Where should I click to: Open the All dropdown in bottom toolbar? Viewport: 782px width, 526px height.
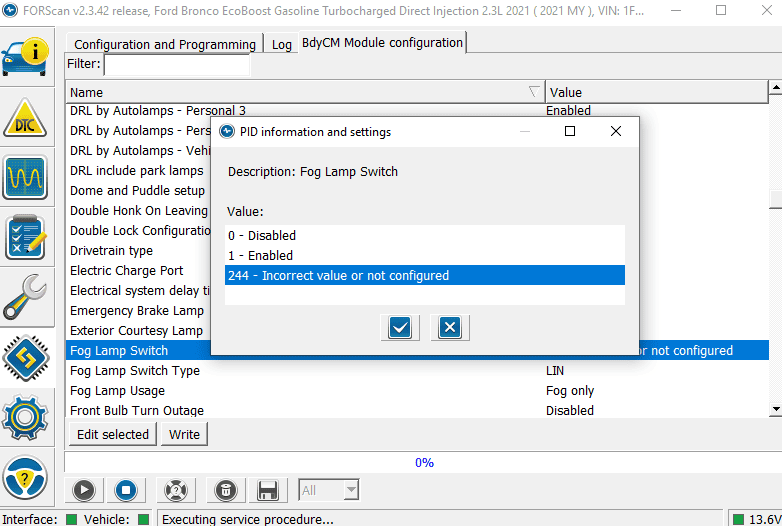[329, 490]
